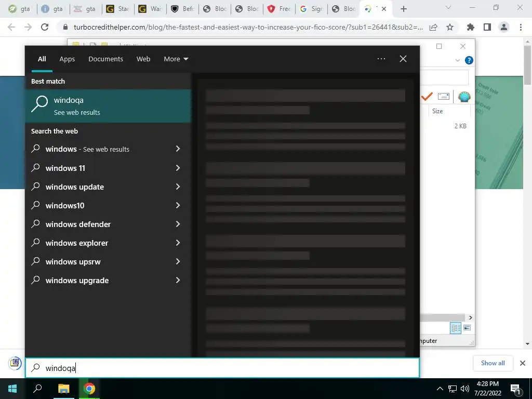
Task: Switch Explorer to large icons view
Action: click(467, 328)
